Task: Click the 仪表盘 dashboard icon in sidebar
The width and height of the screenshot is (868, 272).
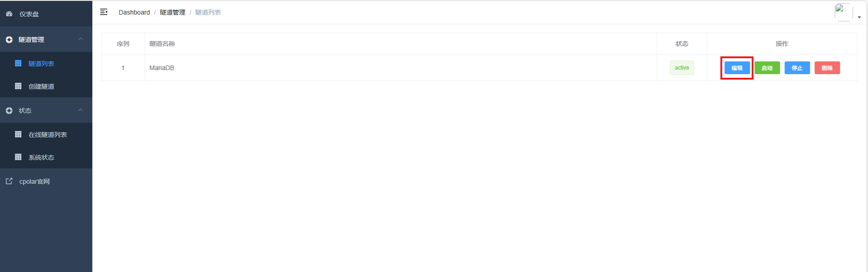Action: [9, 14]
